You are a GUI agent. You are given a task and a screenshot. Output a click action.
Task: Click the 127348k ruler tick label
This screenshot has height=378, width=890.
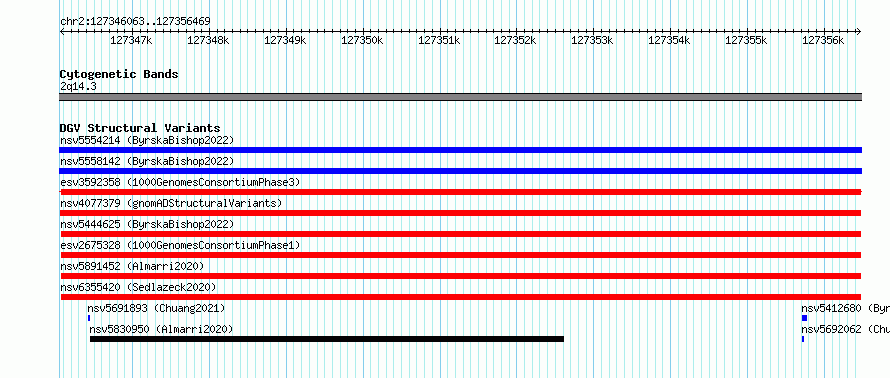tap(208, 41)
